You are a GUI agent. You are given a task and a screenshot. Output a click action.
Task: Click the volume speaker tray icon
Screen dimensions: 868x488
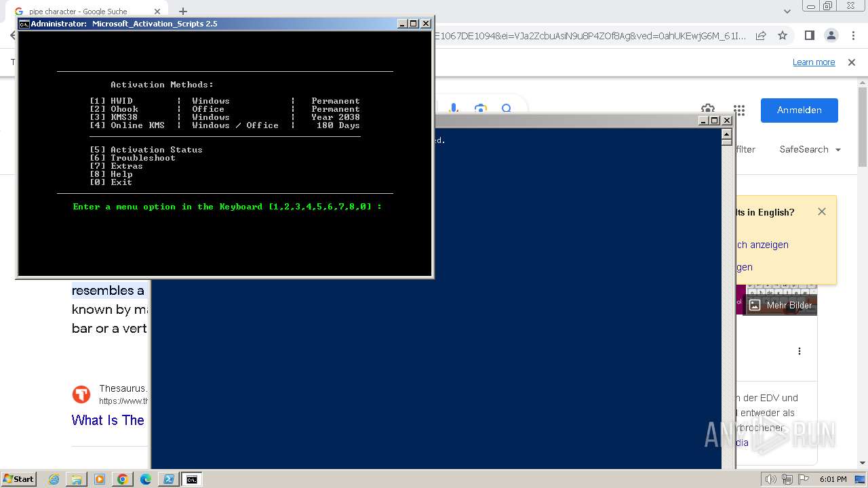tap(771, 479)
